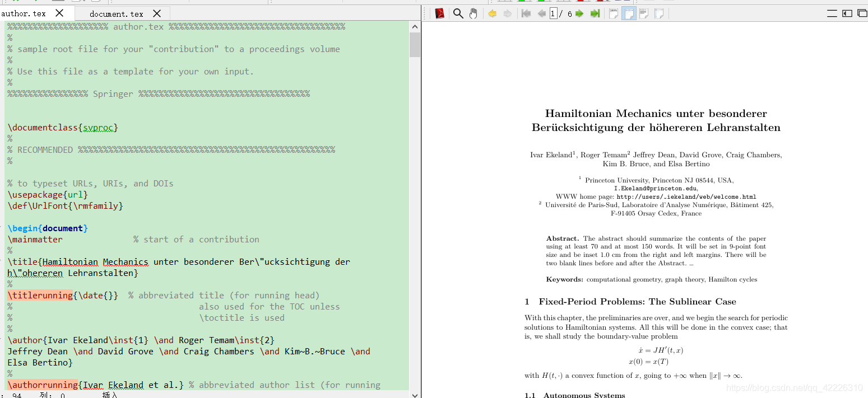Screen dimensions: 868x398
Task: Go back with the yellow arrow
Action: 492,13
